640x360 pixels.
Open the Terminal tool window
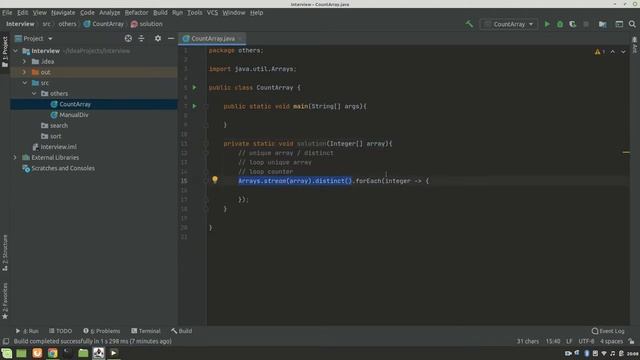click(x=146, y=331)
